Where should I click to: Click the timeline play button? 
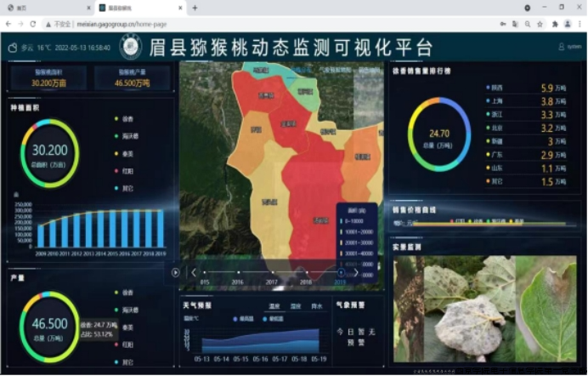[175, 272]
